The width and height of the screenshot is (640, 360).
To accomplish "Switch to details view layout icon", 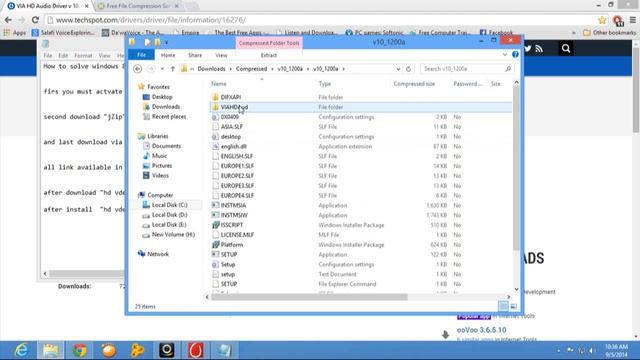I will click(503, 306).
